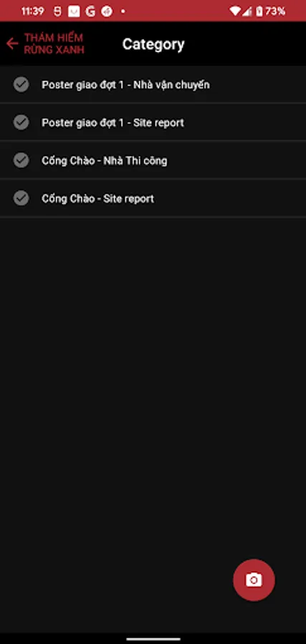Toggle check for Cổng Chào - Nhà Thi công
The height and width of the screenshot is (644, 306).
pyautogui.click(x=21, y=160)
